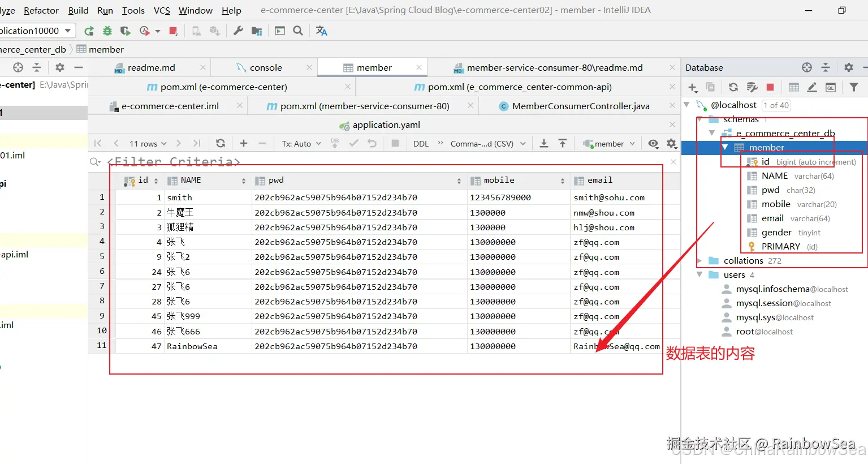Collapse all in Database panel header
The height and width of the screenshot is (464, 868).
[826, 67]
